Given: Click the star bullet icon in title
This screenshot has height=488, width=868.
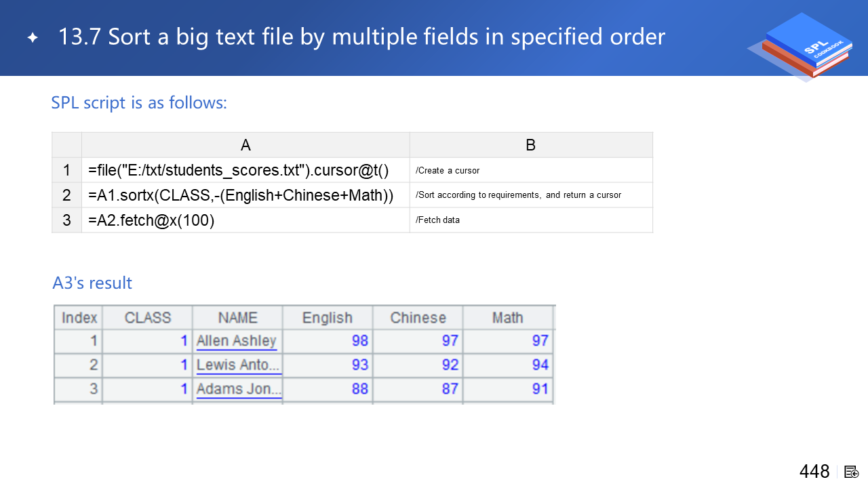Looking at the screenshot, I should [x=33, y=38].
